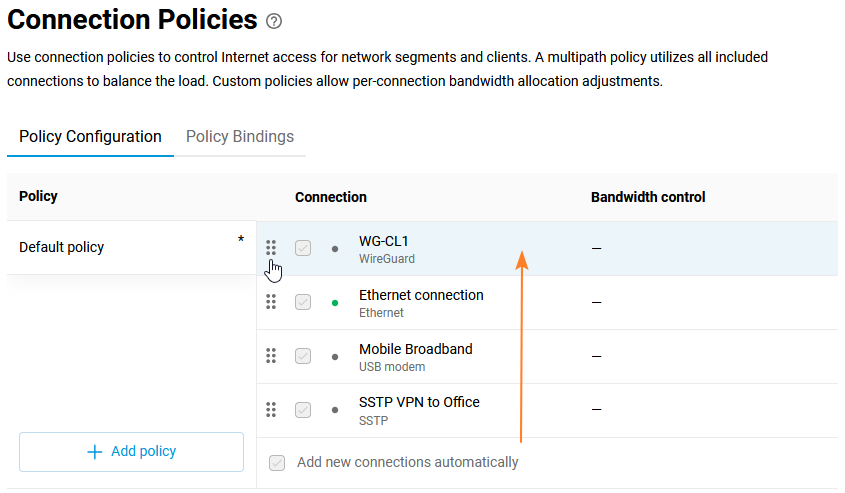Click the Mobile Broadband bandwidth control value
This screenshot has height=493, width=845.
pos(596,356)
